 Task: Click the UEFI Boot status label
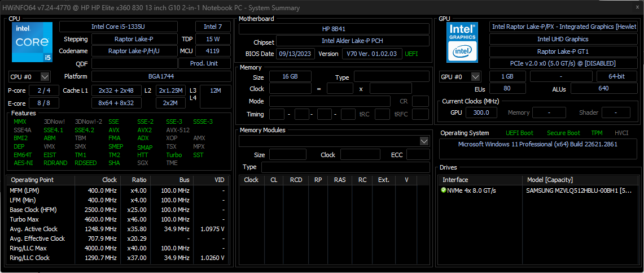(x=519, y=133)
